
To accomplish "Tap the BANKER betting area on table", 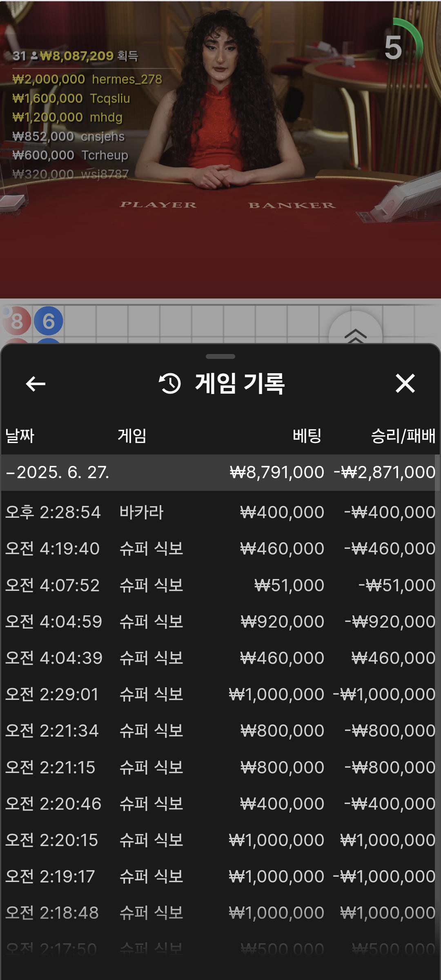I will [x=292, y=205].
